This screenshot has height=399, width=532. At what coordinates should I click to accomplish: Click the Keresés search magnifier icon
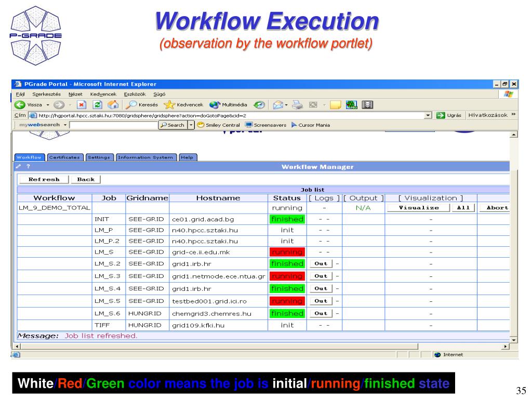131,105
